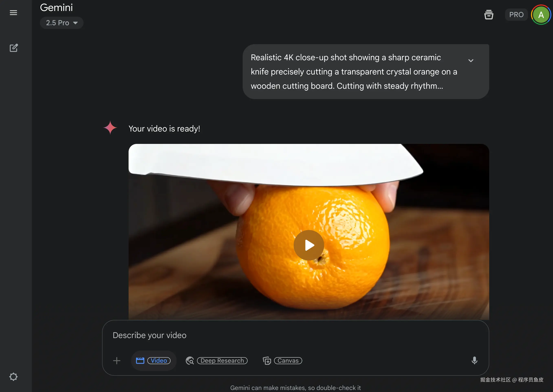Toggle the Canvas chip
The height and width of the screenshot is (392, 553).
click(282, 361)
